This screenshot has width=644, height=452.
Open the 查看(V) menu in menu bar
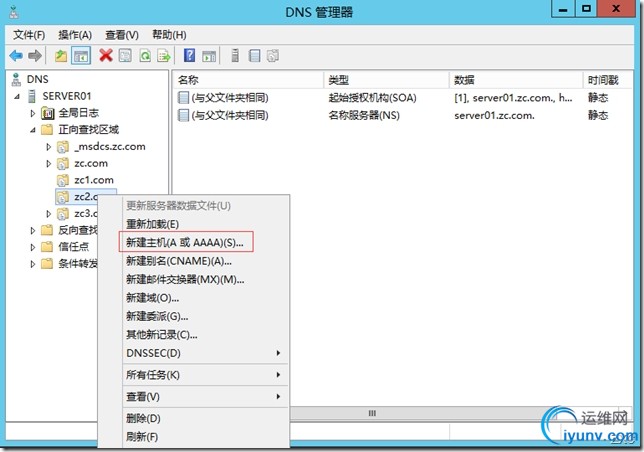[122, 35]
